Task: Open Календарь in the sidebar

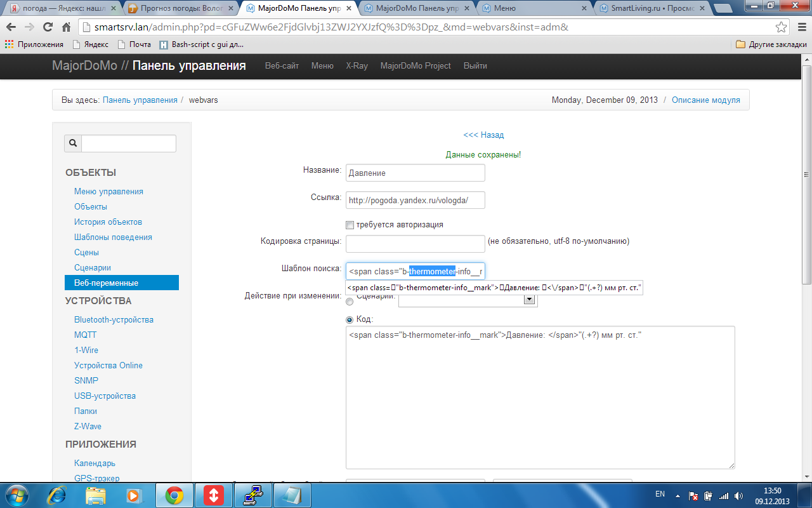Action: point(95,463)
